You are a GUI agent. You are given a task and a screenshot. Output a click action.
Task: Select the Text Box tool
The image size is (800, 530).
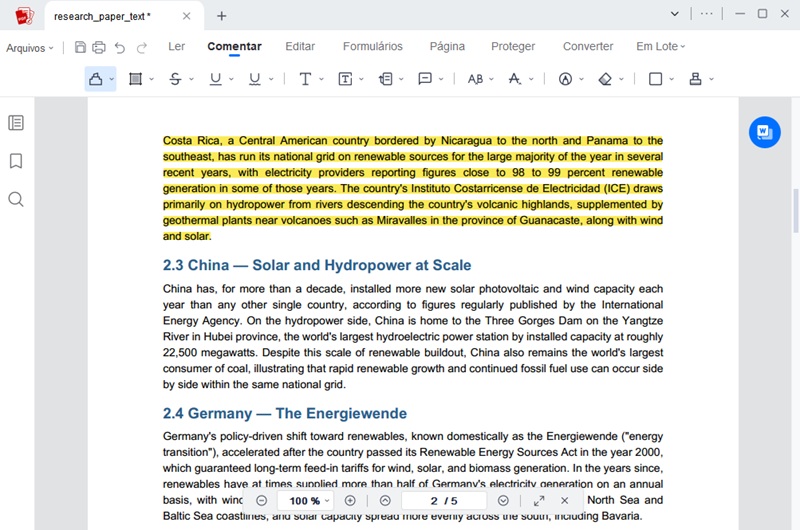coord(345,79)
